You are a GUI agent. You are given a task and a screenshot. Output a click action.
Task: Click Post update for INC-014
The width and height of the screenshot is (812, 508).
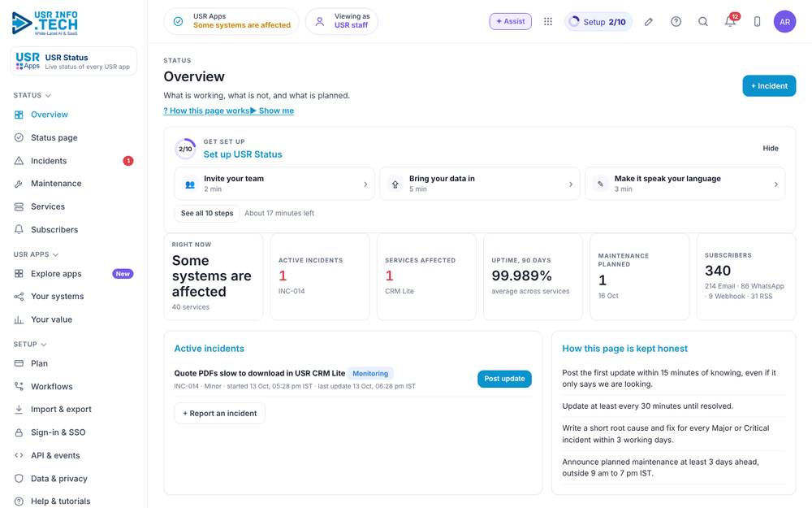(504, 379)
